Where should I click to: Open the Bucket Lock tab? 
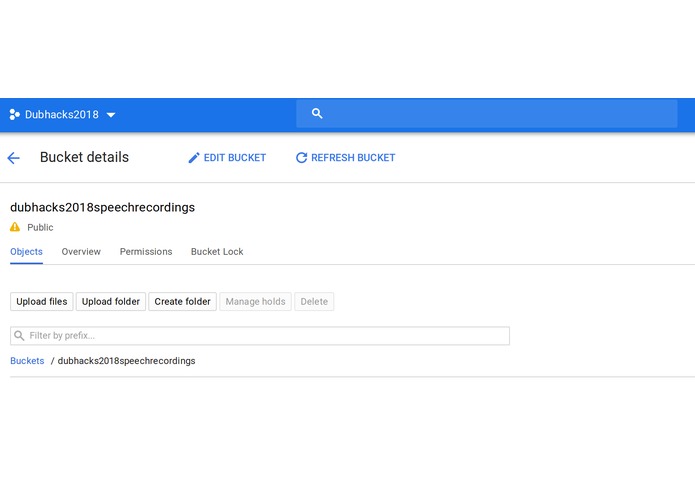click(217, 252)
